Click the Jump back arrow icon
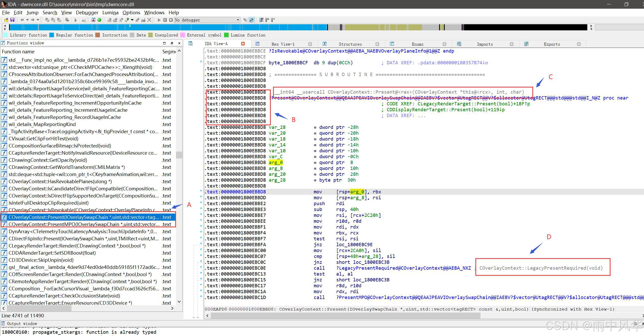This screenshot has width=644, height=336. 22,20
